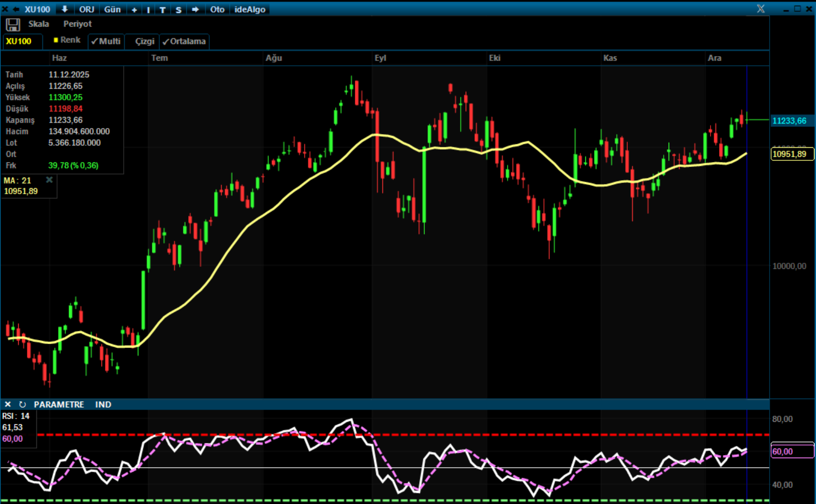The height and width of the screenshot is (504, 816).
Task: Refresh the RSI indicator panel
Action: 22,405
